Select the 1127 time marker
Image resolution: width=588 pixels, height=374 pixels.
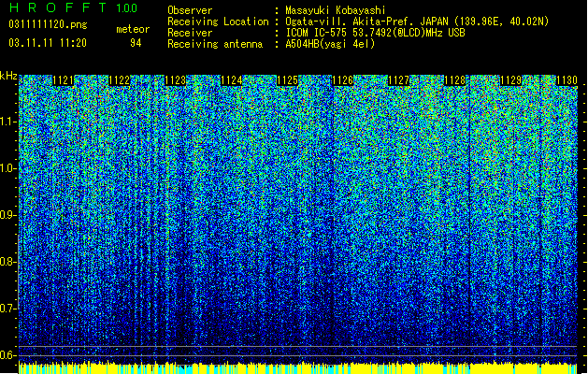(398, 80)
